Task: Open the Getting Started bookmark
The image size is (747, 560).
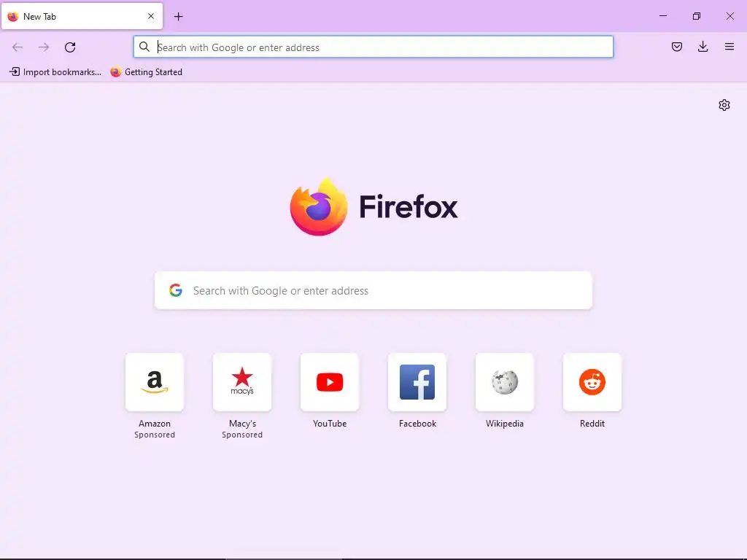Action: point(146,72)
